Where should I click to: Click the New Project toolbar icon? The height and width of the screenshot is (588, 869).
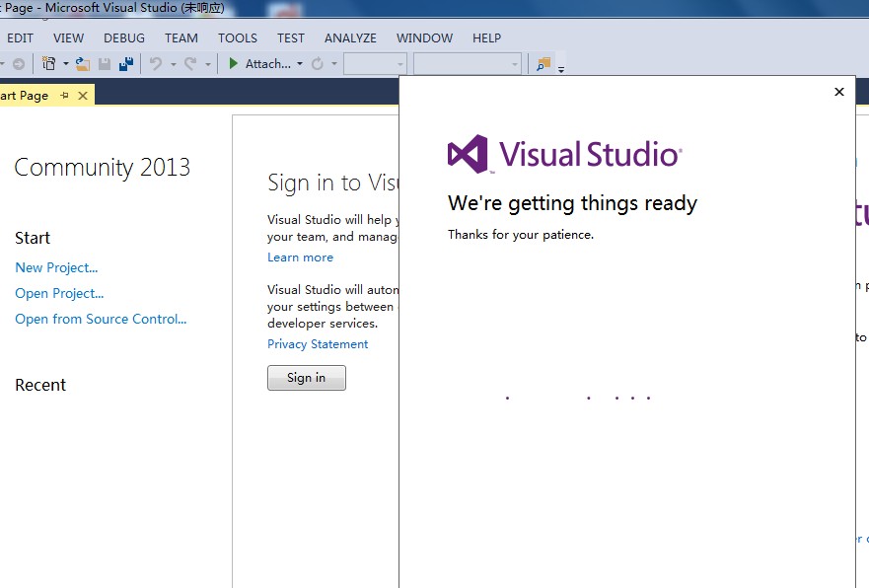48,64
